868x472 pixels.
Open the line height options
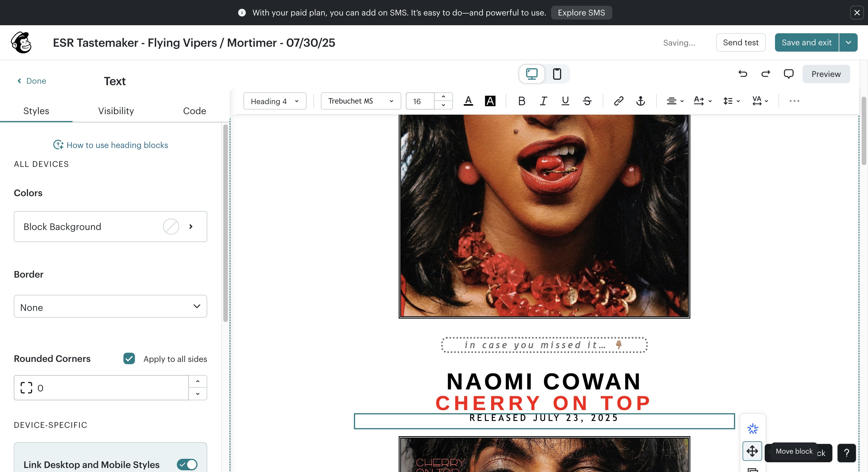point(731,101)
